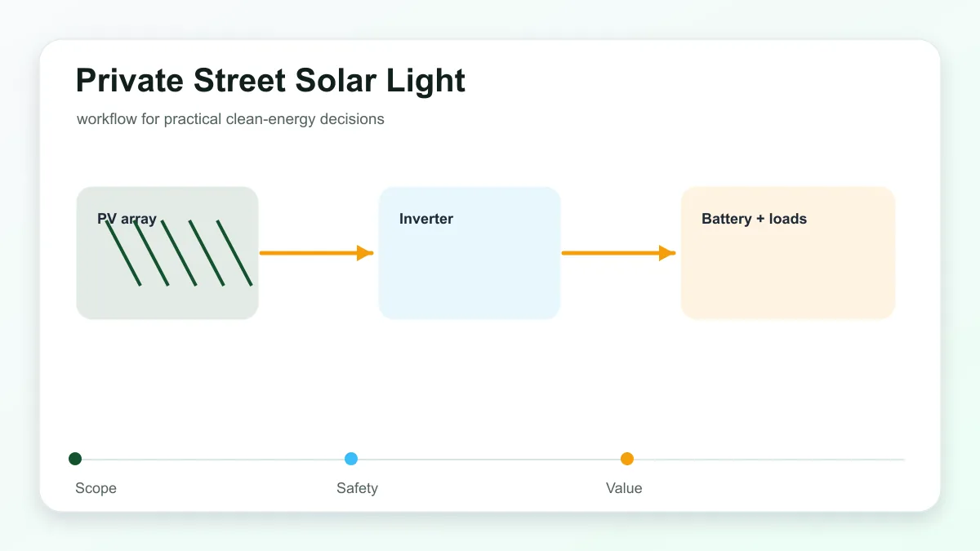Click the PV array heading text
The image size is (980, 551).
(127, 219)
